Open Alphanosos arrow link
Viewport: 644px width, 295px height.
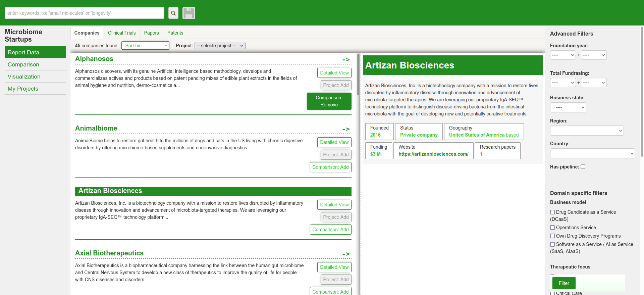click(x=346, y=59)
